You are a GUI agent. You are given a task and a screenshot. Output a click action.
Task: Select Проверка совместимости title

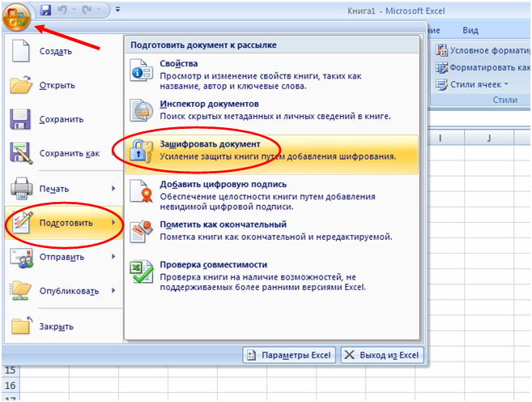(214, 264)
